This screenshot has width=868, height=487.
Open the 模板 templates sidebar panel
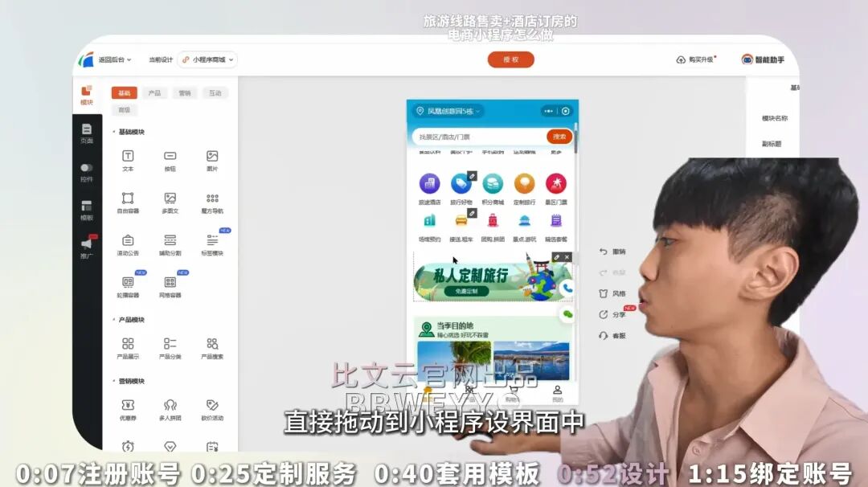pos(86,211)
